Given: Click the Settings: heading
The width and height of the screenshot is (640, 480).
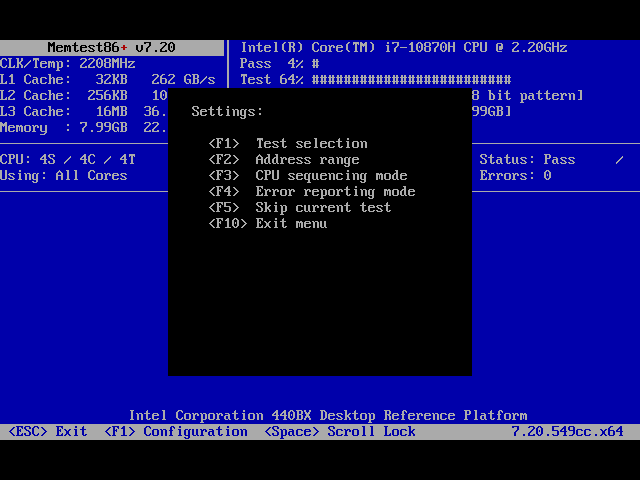Looking at the screenshot, I should [227, 111].
